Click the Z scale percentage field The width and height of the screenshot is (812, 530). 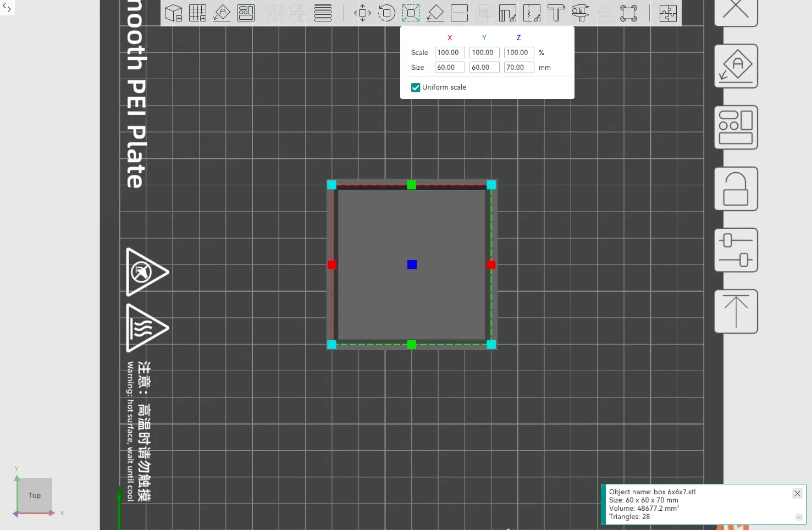click(x=519, y=53)
